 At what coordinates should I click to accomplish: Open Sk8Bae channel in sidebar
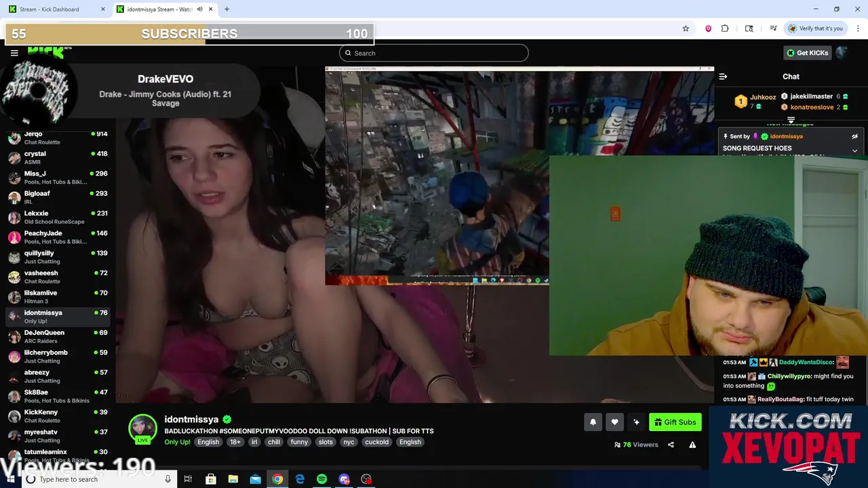[x=58, y=396]
